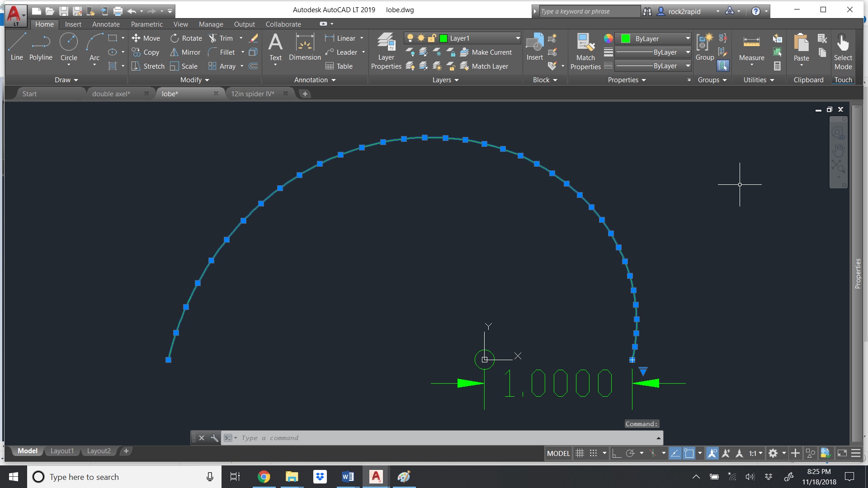Open the ByLayer color dropdown

tap(688, 38)
